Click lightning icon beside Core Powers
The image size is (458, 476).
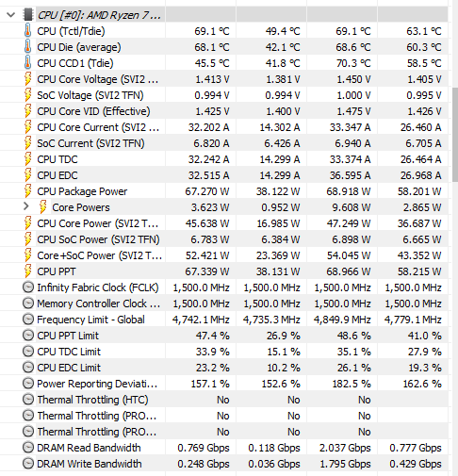point(43,207)
